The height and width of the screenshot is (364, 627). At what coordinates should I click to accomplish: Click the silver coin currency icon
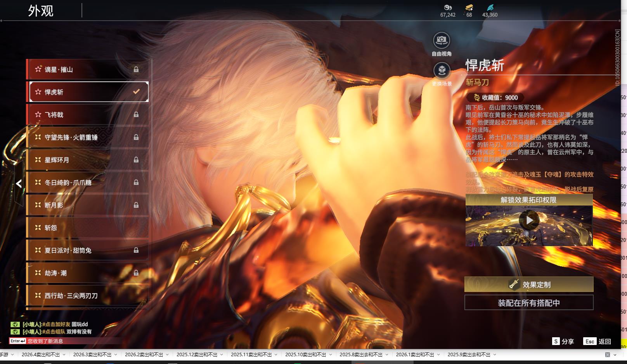448,7
